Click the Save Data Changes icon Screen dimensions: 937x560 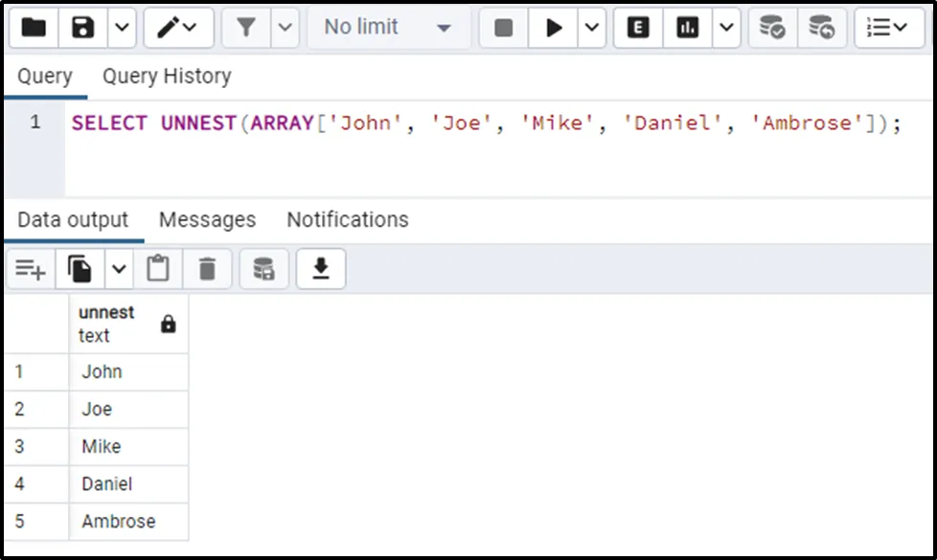tap(263, 270)
